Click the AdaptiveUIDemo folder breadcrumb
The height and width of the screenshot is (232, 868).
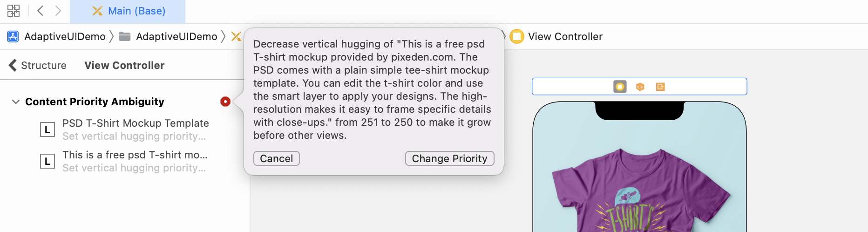click(x=169, y=36)
